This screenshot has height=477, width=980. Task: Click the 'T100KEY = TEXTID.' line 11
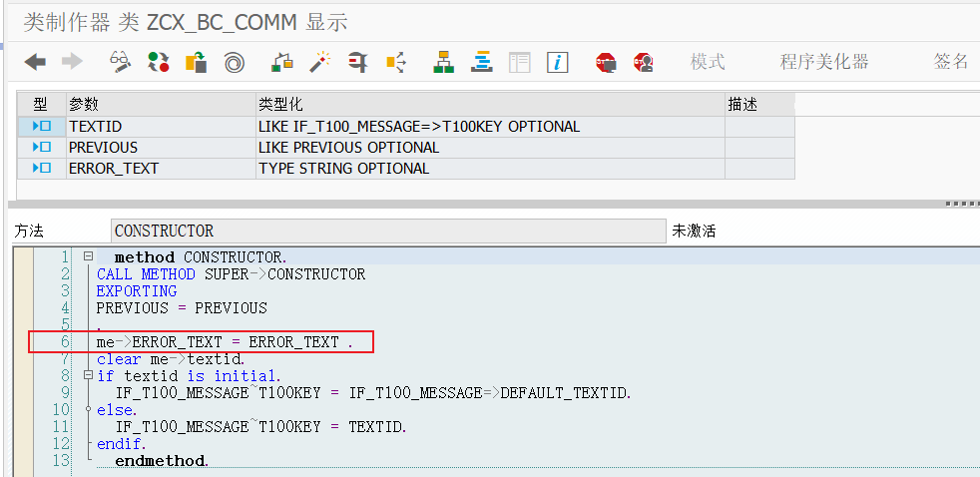[261, 426]
